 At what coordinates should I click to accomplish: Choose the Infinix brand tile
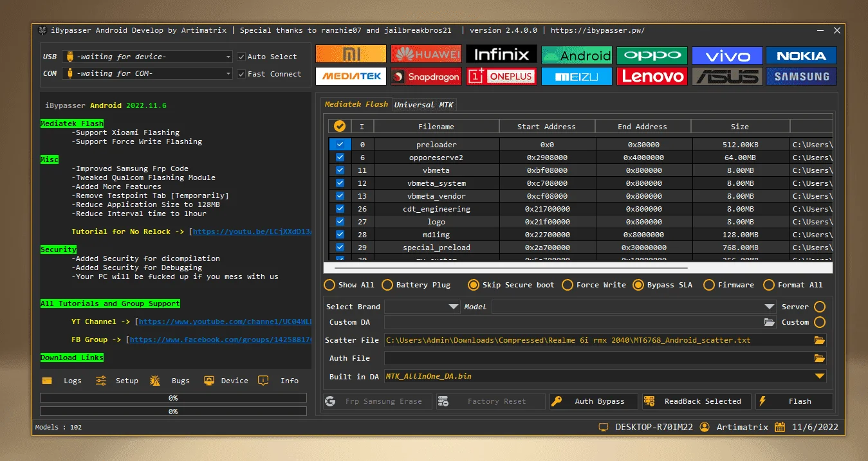(x=501, y=54)
